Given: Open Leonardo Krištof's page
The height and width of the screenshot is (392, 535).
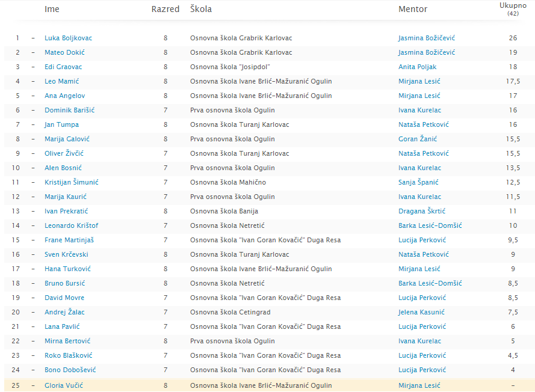Looking at the screenshot, I should 71,225.
